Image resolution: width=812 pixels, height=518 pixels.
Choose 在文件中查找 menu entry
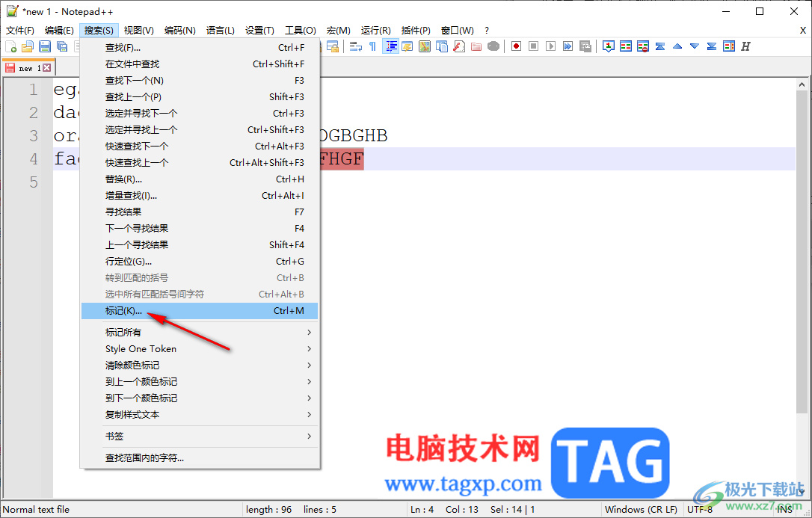tap(200, 64)
